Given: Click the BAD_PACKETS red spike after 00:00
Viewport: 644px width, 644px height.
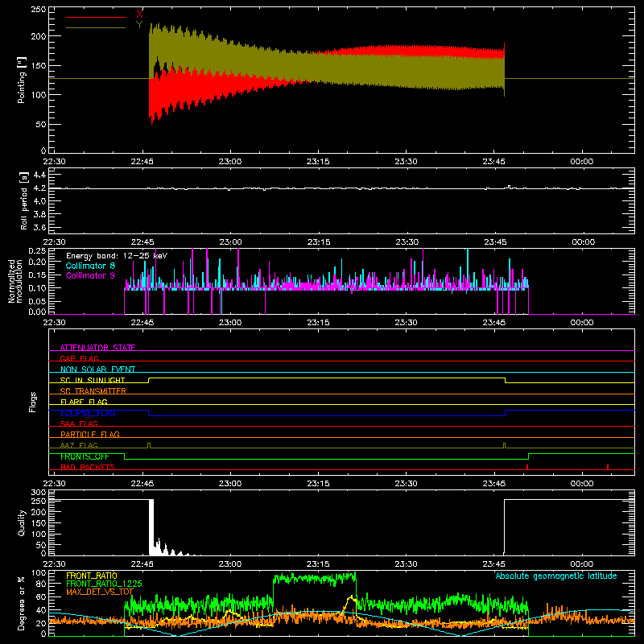Looking at the screenshot, I should tap(608, 467).
